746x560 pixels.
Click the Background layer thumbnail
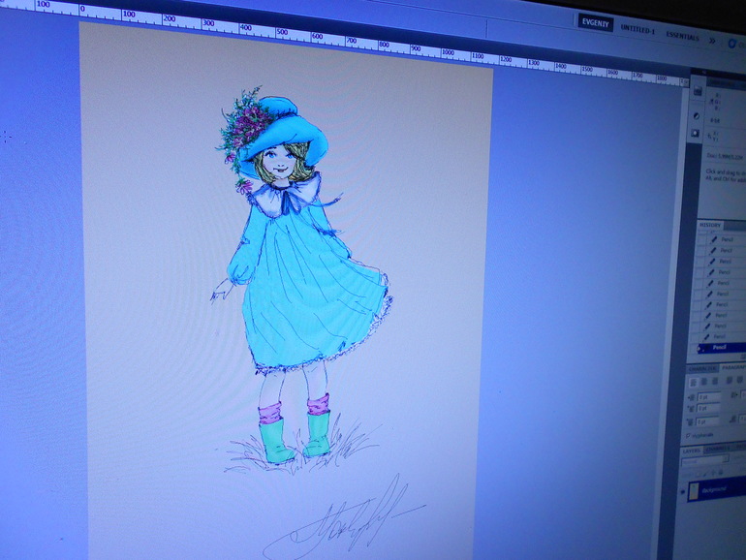[694, 491]
